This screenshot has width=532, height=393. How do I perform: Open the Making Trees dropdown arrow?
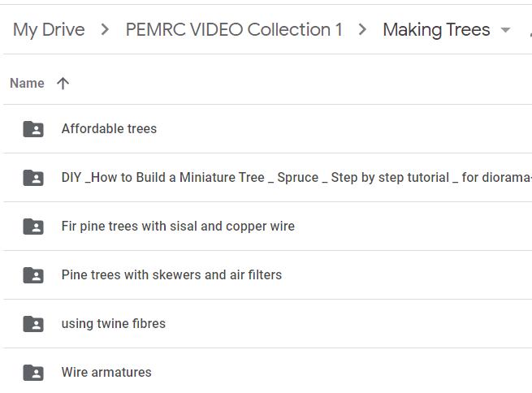[505, 30]
